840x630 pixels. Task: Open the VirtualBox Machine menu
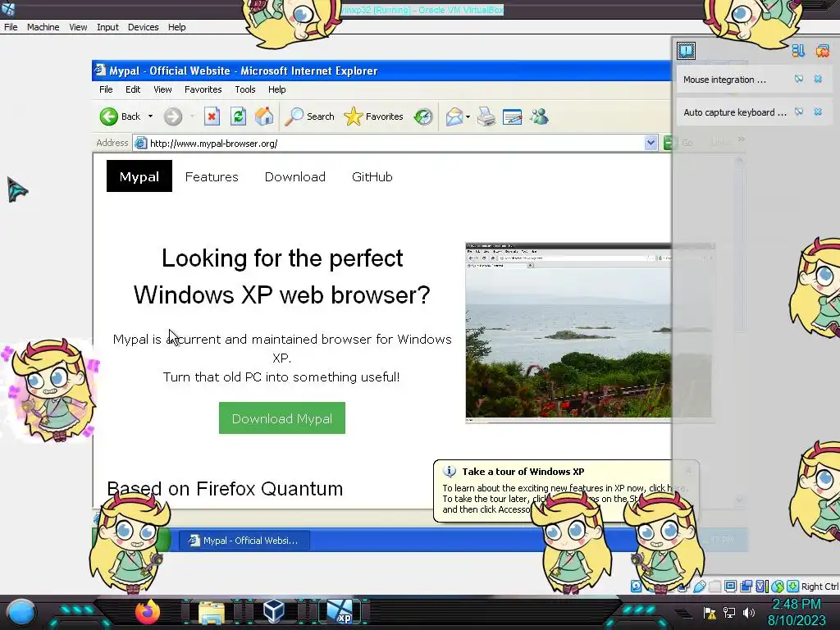pyautogui.click(x=43, y=27)
